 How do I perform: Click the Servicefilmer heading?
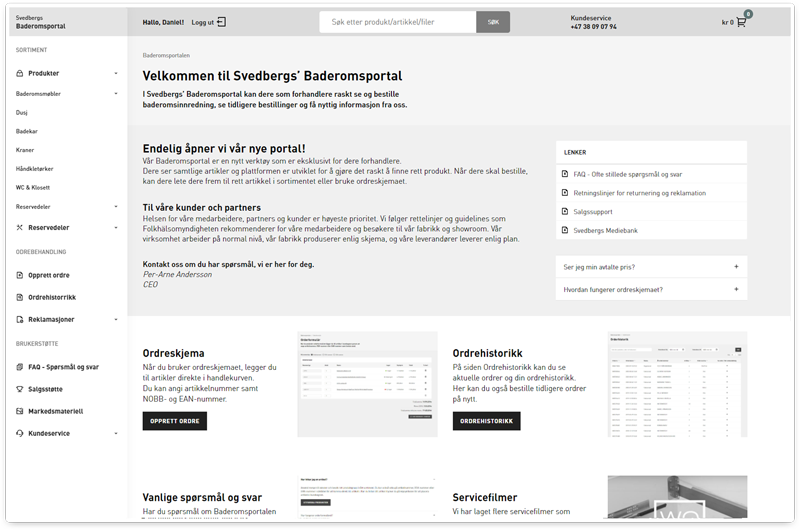coord(485,497)
